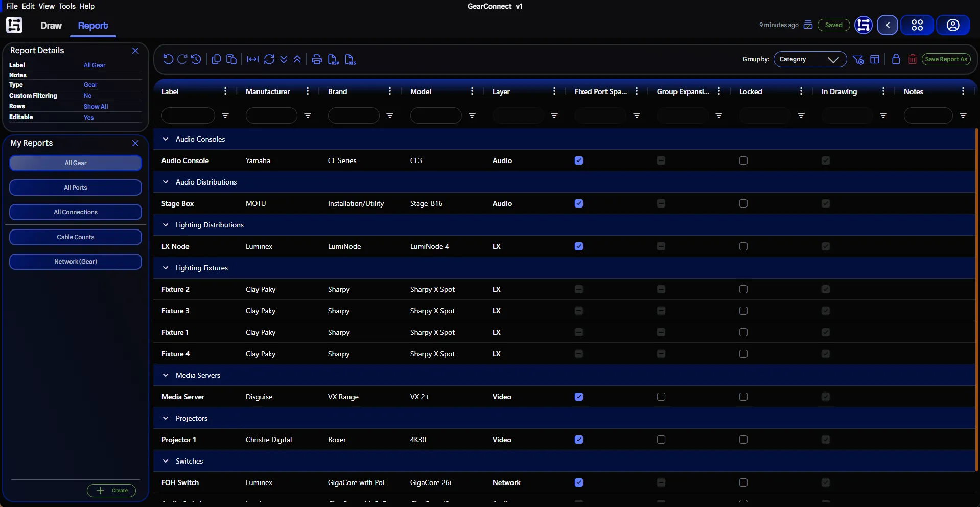Image resolution: width=980 pixels, height=507 pixels.
Task: Open the Cable Counts report
Action: click(x=75, y=237)
